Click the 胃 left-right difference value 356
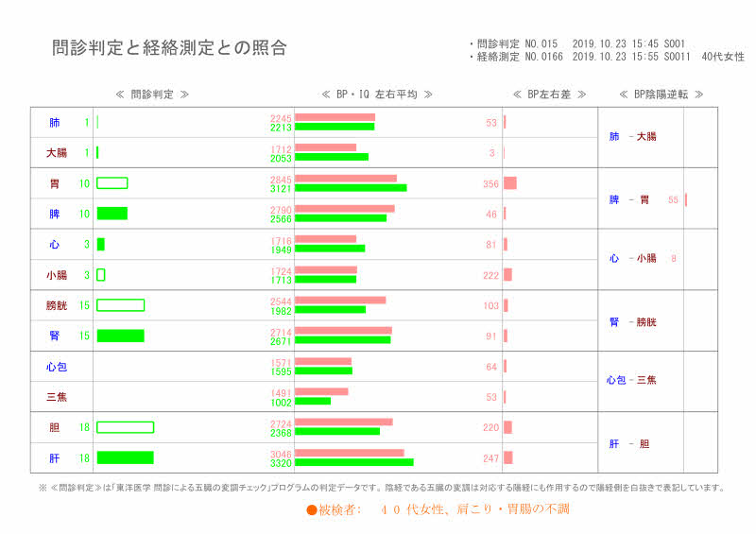756x534 pixels. [490, 184]
